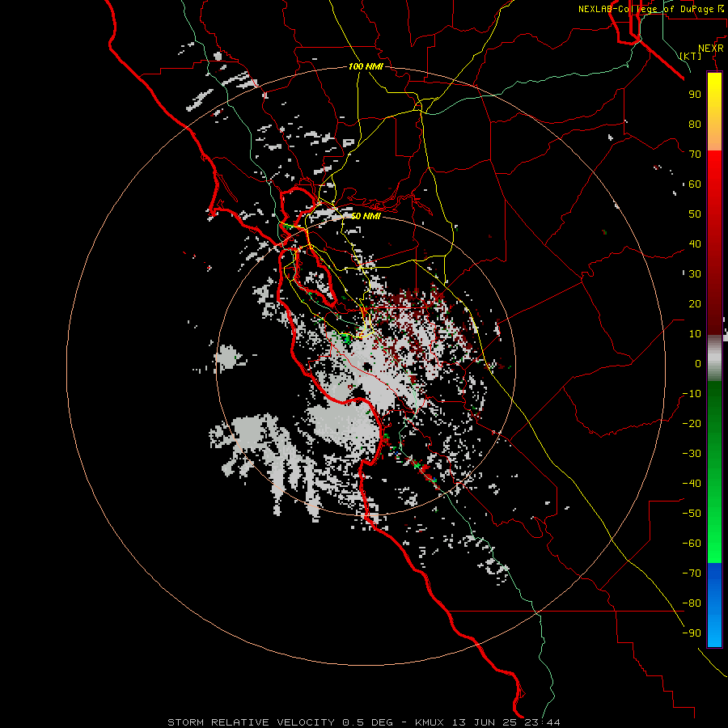Pick the blue segment of velocity color bar
728x728 pixels.
(714, 604)
